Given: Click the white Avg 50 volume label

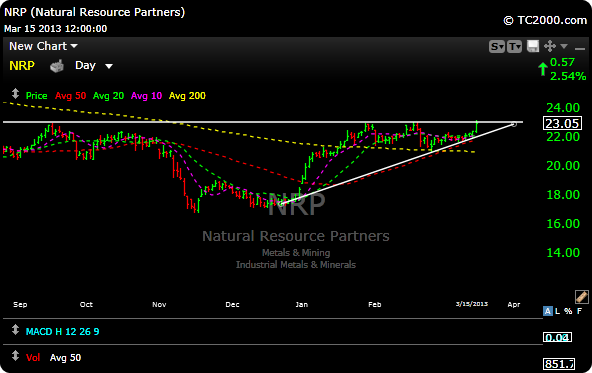Looking at the screenshot, I should (65, 358).
